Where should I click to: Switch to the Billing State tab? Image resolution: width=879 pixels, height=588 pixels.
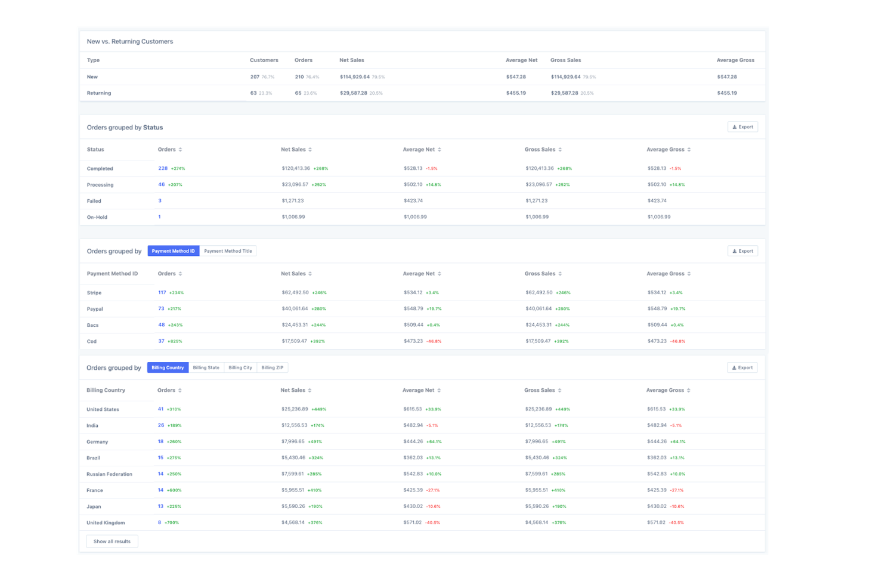click(x=206, y=368)
